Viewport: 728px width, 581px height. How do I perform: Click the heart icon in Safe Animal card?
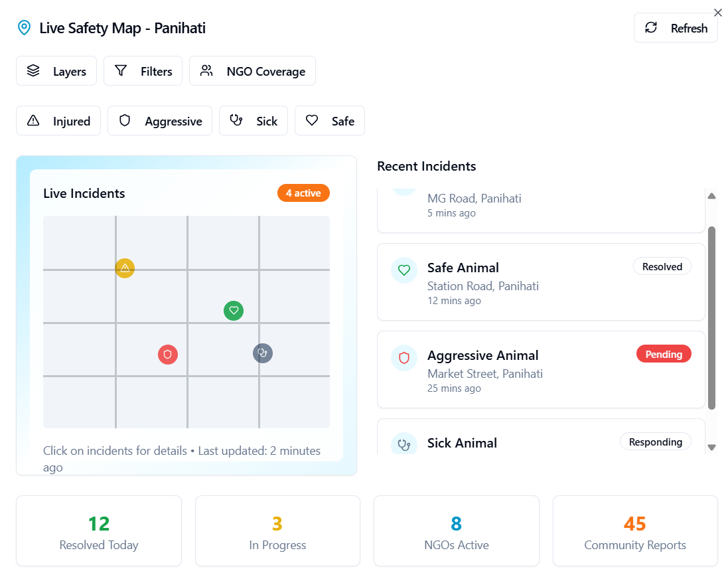[404, 270]
